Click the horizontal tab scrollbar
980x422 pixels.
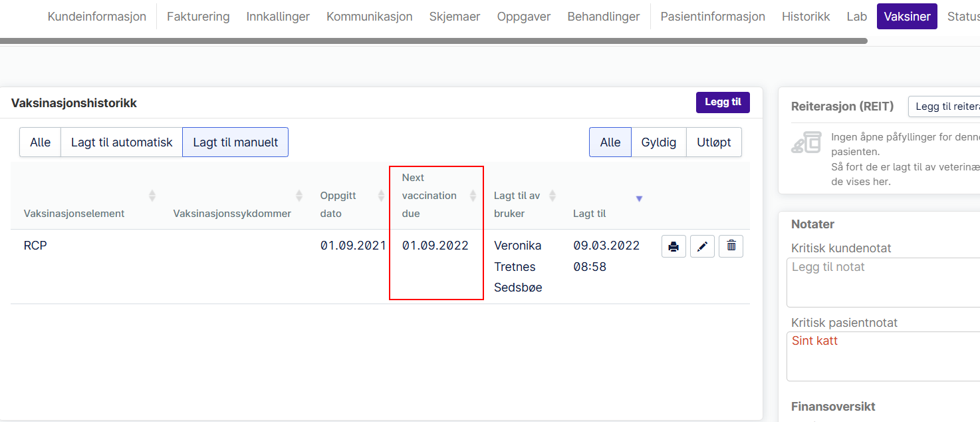click(x=433, y=41)
